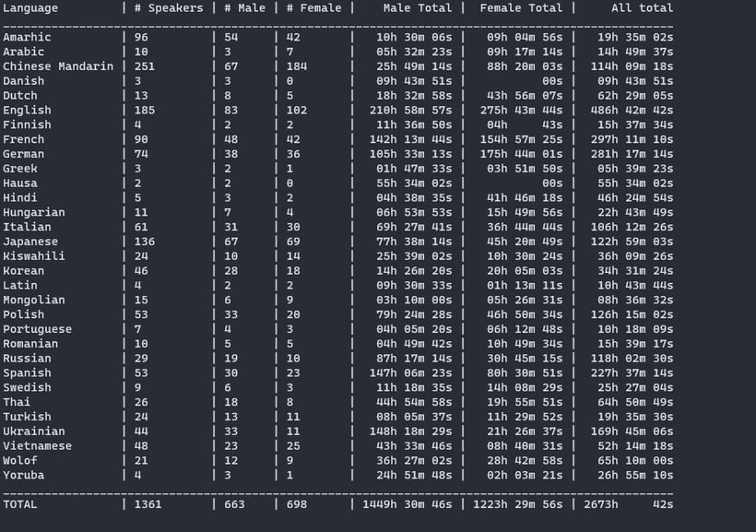The width and height of the screenshot is (756, 532).
Task: Click Hausa male total '55h 34m 02s'
Action: click(414, 183)
